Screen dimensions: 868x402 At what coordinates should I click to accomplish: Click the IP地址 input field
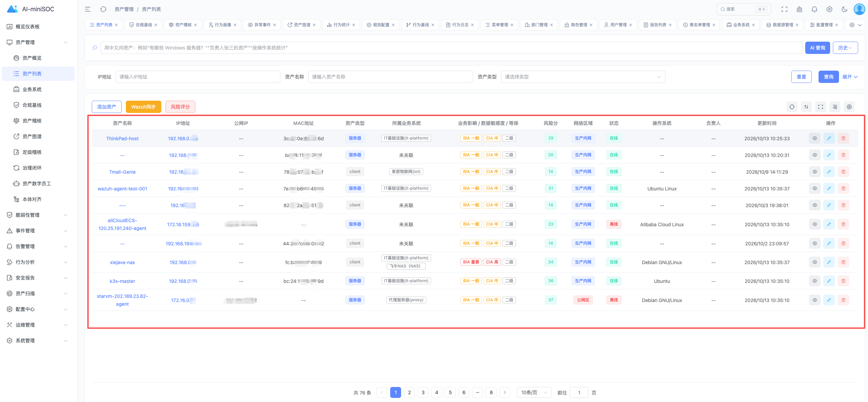198,77
